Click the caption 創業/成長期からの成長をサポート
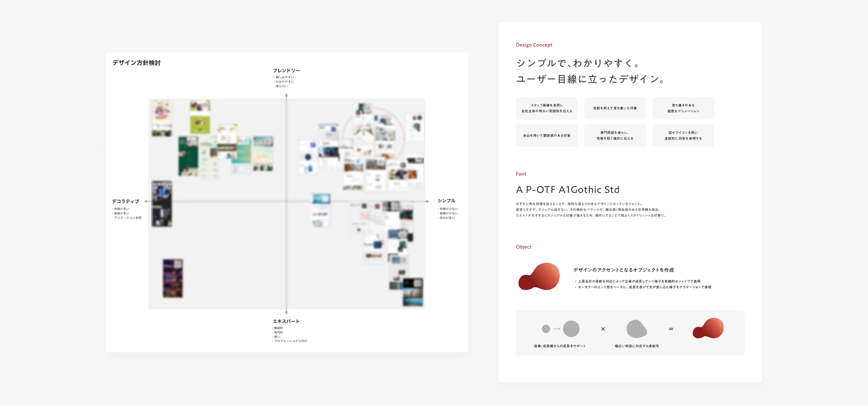 560,346
